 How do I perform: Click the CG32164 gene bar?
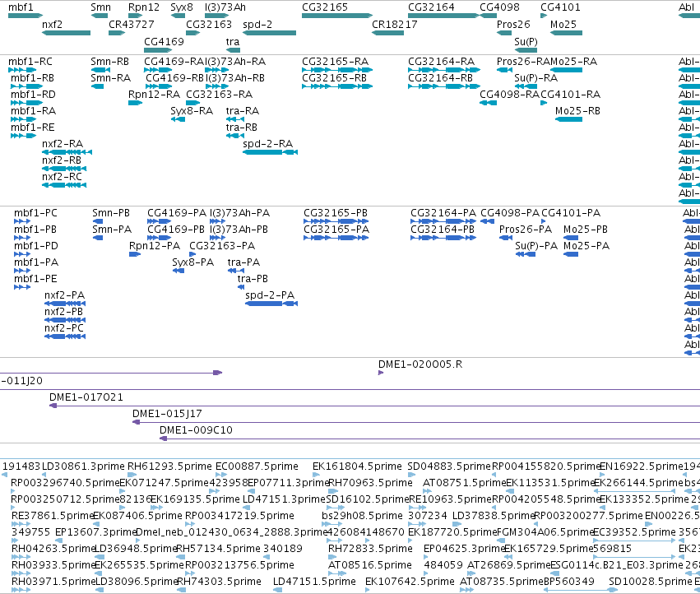coord(443,16)
